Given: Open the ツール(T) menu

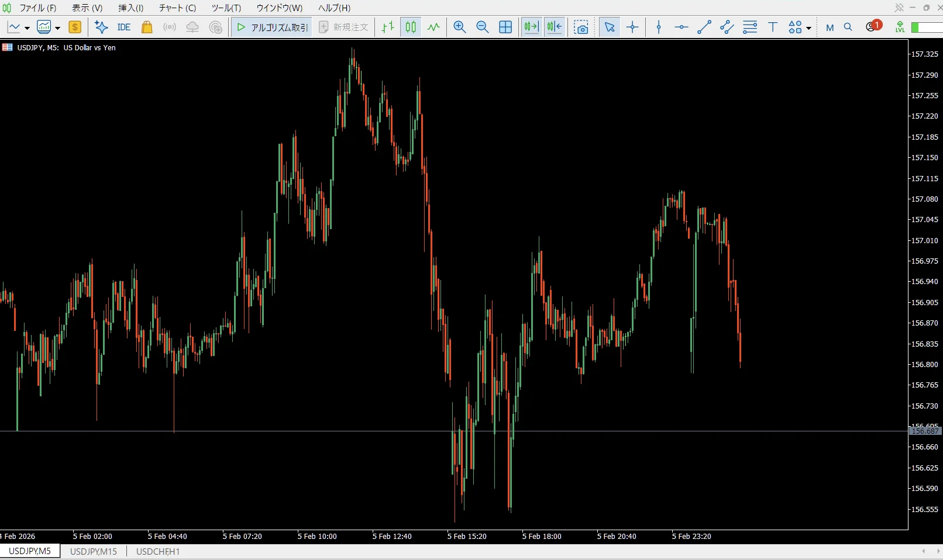Looking at the screenshot, I should (226, 8).
